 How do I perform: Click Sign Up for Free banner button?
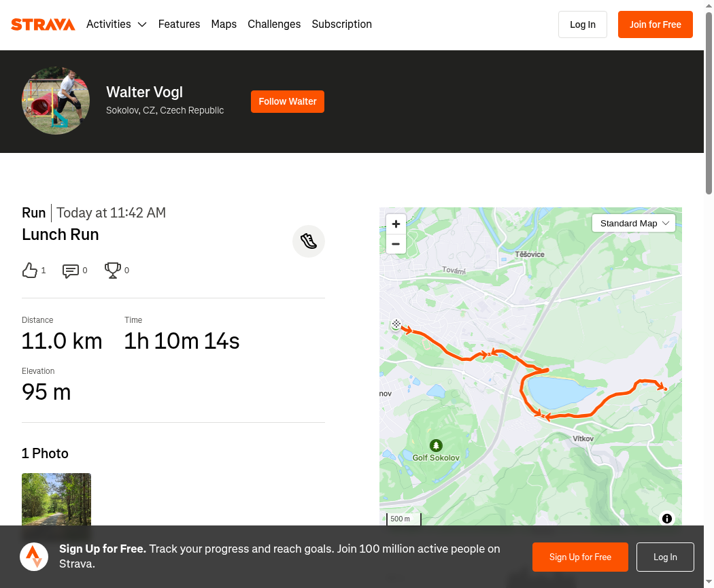(x=580, y=557)
